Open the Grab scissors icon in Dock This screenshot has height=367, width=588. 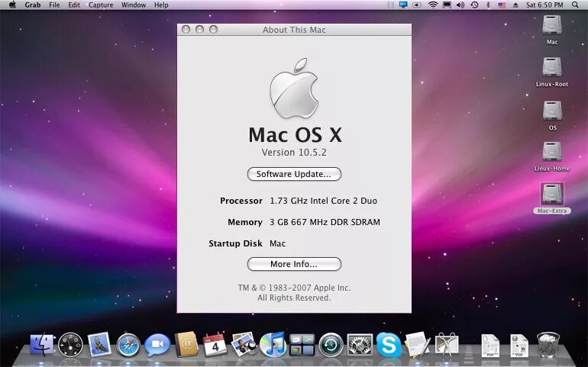(x=446, y=344)
